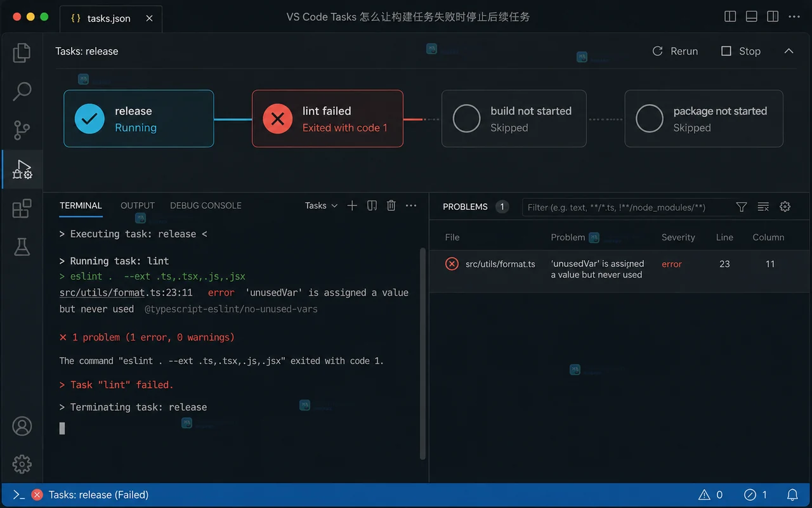
Task: Open Source Control in activity bar
Action: click(22, 130)
